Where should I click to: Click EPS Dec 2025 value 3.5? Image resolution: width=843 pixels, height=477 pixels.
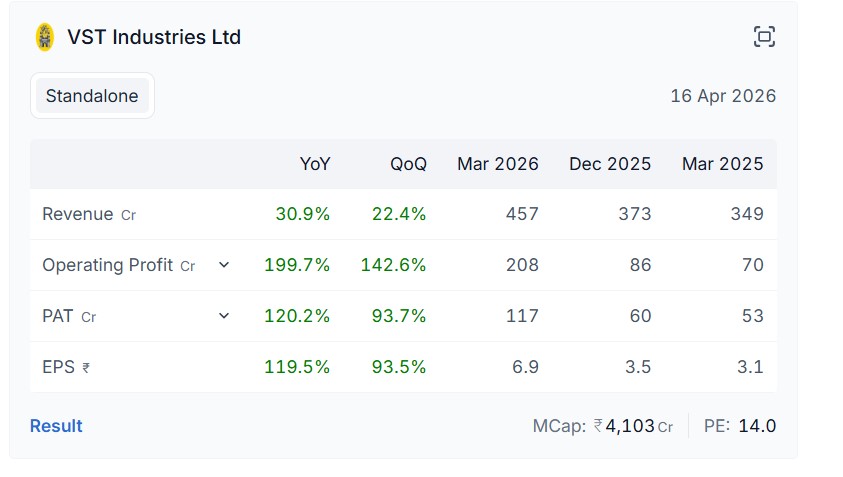(x=638, y=367)
